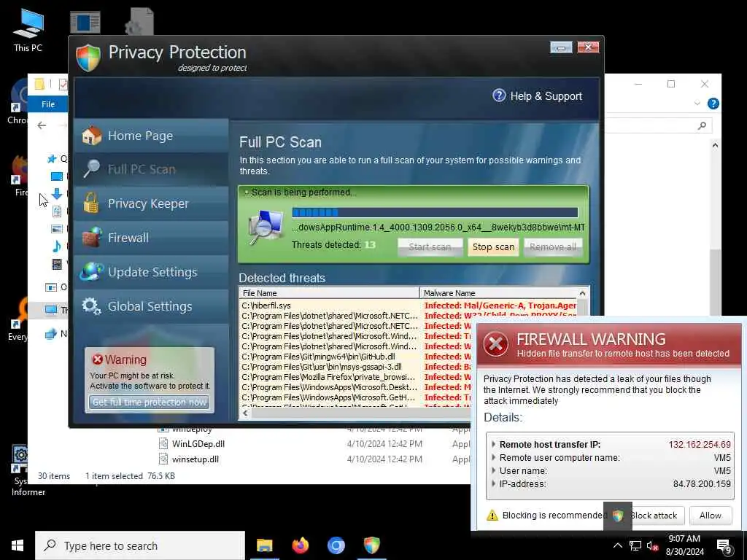The image size is (747, 560).
Task: Click the Privacy Protection shield logo
Action: coord(88,57)
